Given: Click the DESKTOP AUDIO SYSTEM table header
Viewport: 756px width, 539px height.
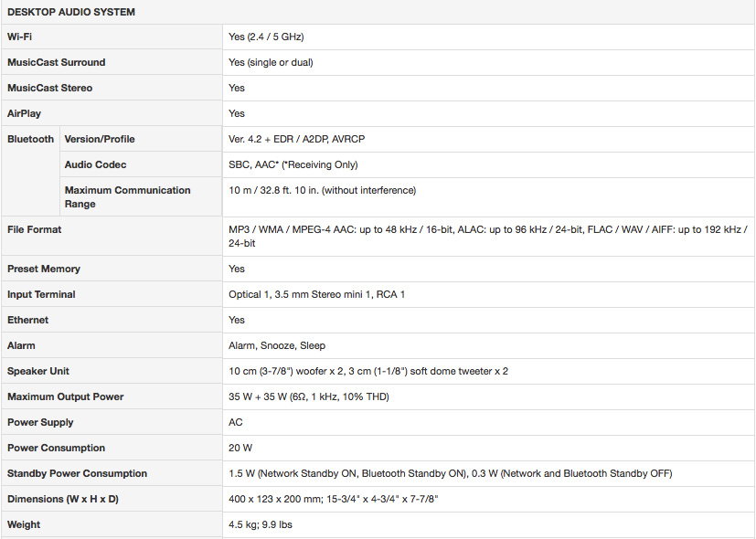Looking at the screenshot, I should click(71, 12).
